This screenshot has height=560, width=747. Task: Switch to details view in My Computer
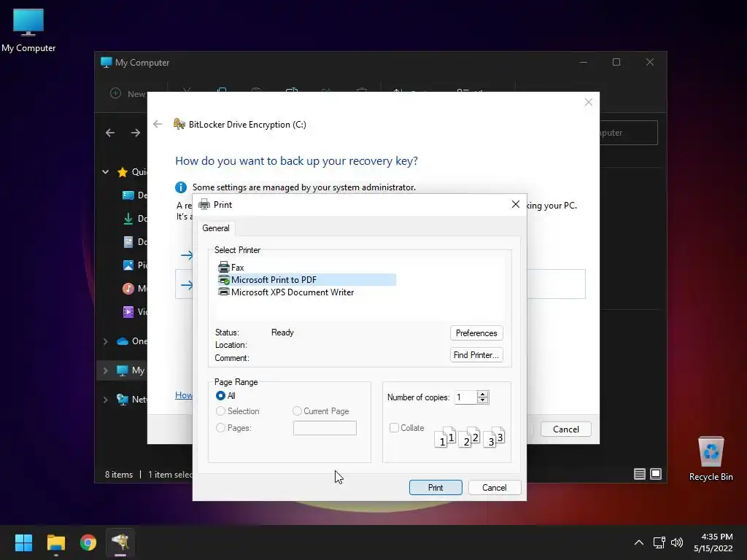pos(639,474)
